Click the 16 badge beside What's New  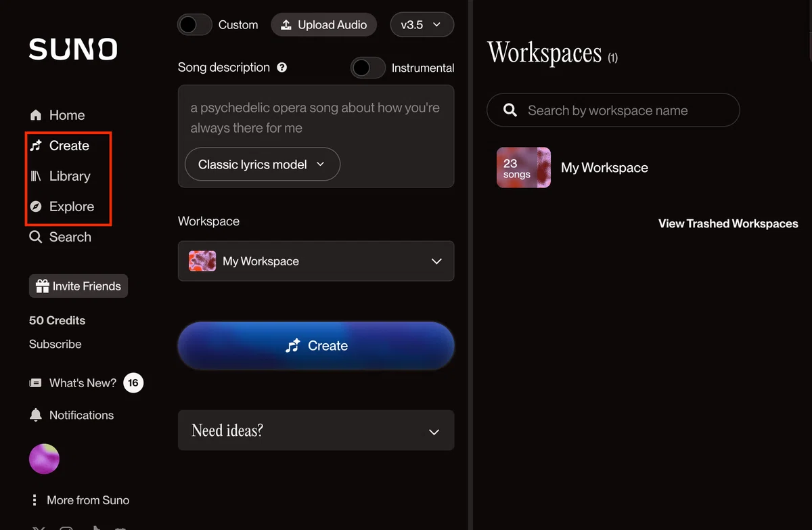pyautogui.click(x=133, y=383)
